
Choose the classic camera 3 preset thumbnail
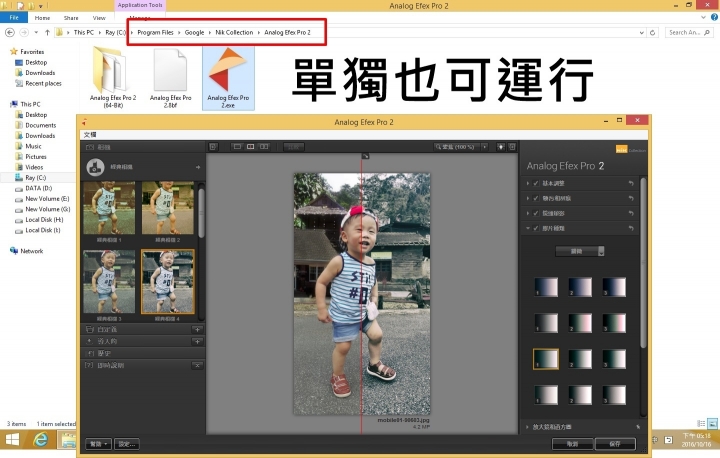(x=109, y=282)
